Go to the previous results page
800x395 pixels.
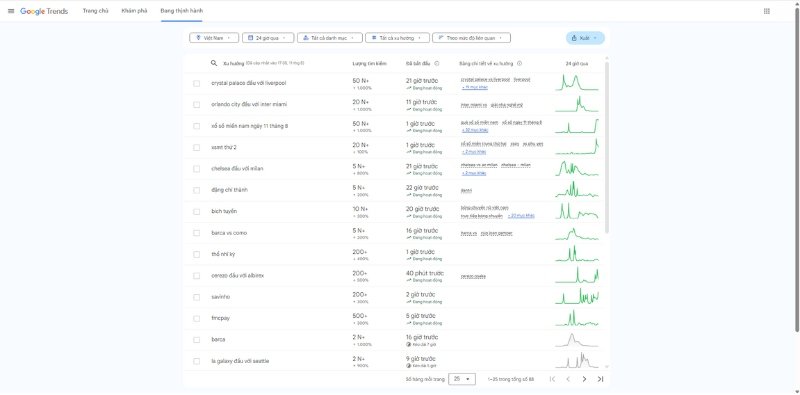[568, 379]
